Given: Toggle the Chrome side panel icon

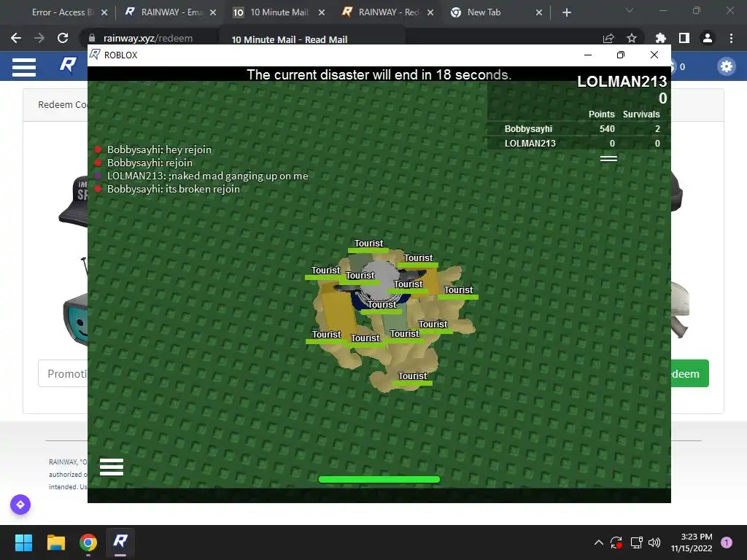Looking at the screenshot, I should (684, 38).
